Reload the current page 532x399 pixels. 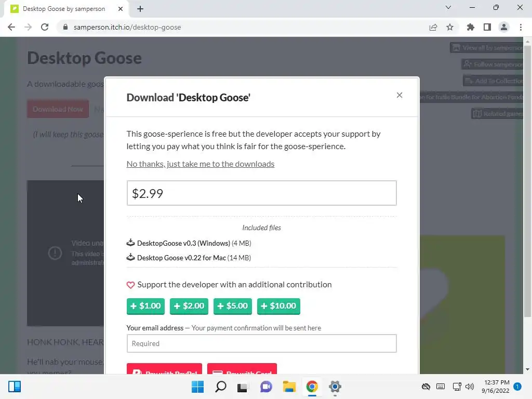[x=45, y=27]
